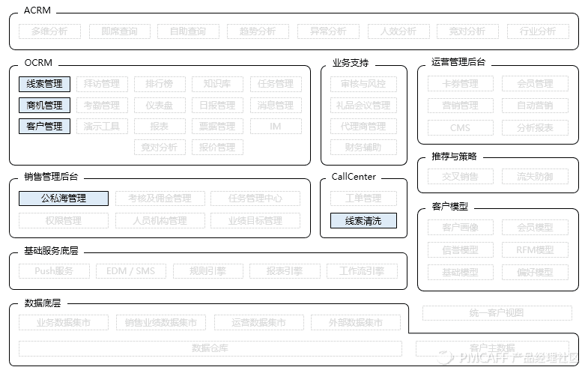Select the 交叉销售 box
The image size is (588, 373).
461,177
